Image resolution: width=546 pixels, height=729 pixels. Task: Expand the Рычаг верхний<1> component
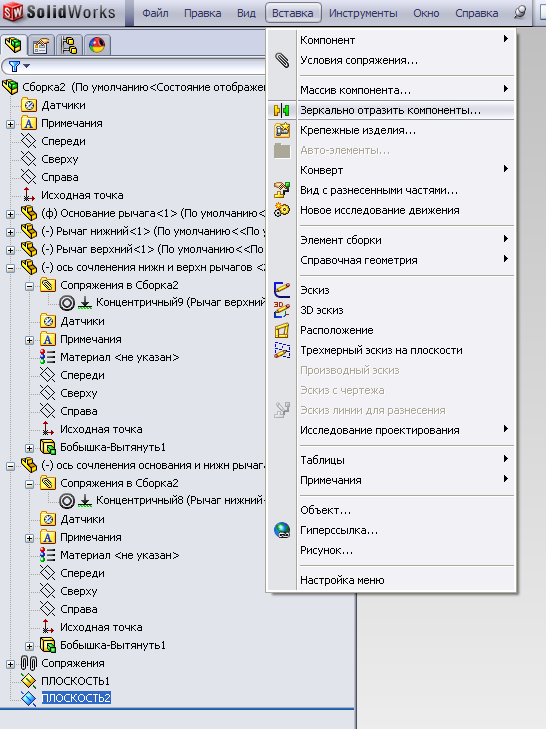coord(10,250)
